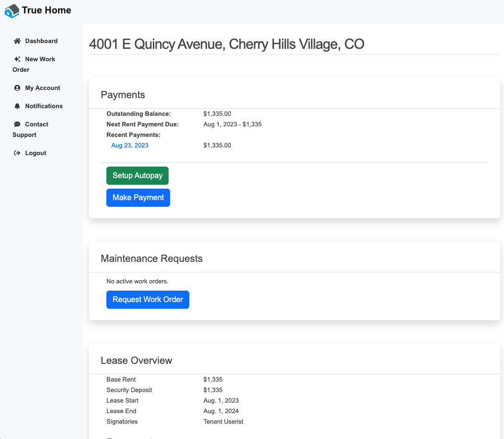Click the Dashboard home icon
504x439 pixels.
click(17, 41)
